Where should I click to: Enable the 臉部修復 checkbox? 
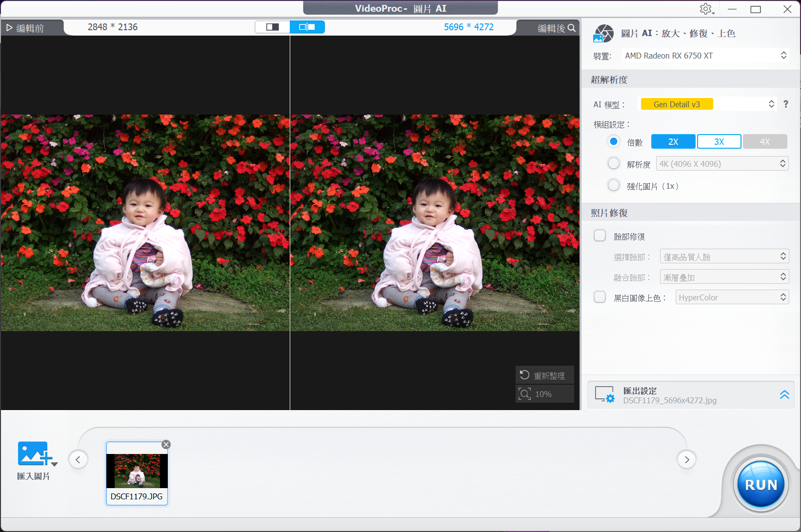[600, 236]
